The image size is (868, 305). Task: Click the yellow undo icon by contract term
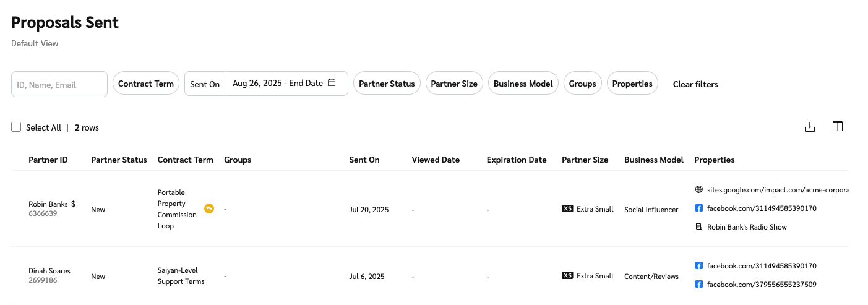[209, 209]
